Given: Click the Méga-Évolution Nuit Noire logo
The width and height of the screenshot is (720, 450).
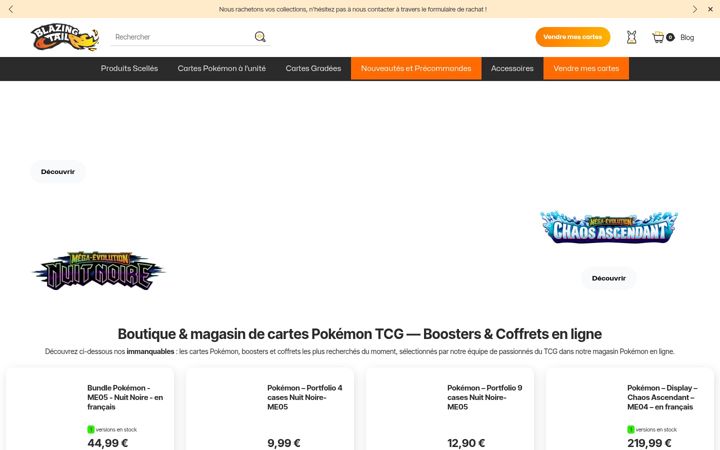Looking at the screenshot, I should click(x=98, y=271).
